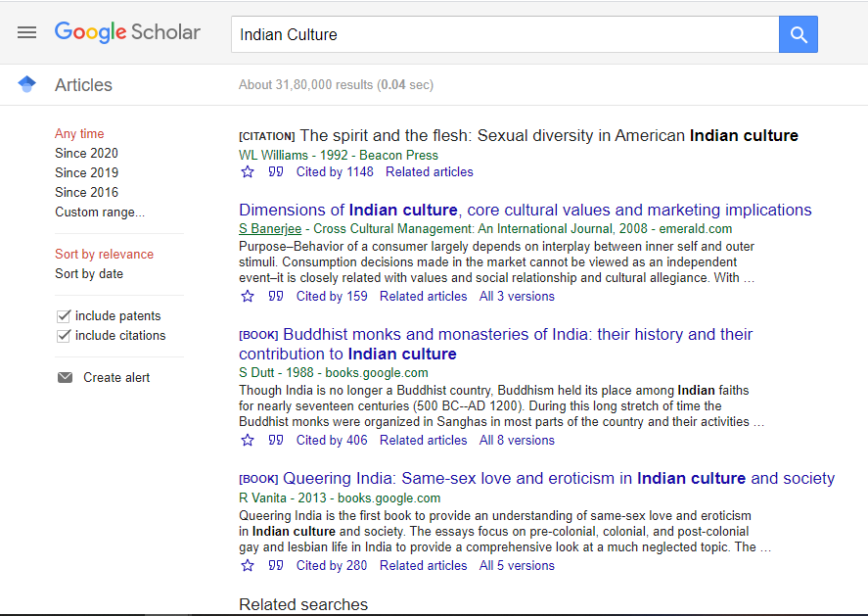
Task: Click The spirit and the flesh citation title
Action: [x=549, y=136]
